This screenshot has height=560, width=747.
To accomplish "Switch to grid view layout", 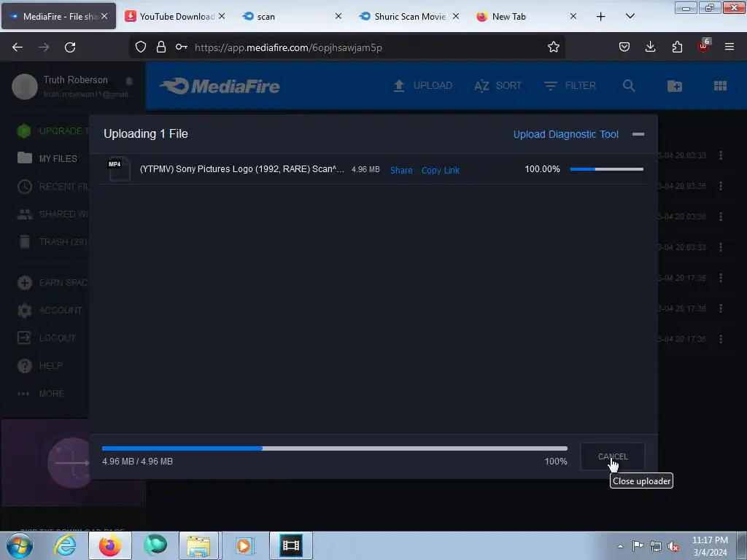I will point(720,86).
